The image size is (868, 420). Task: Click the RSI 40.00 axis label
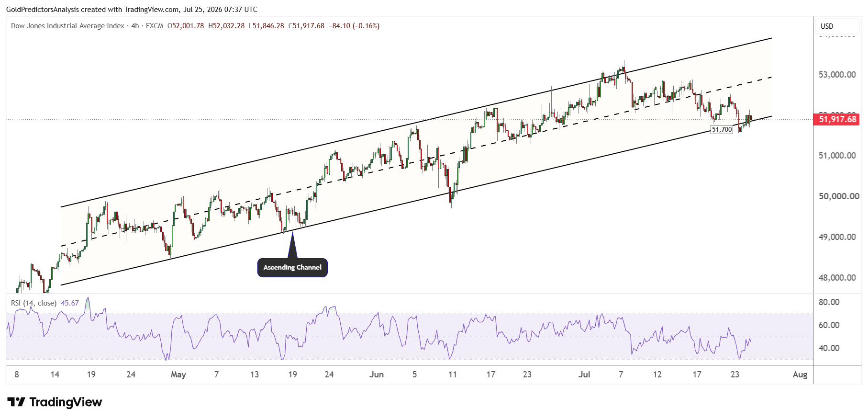829,348
